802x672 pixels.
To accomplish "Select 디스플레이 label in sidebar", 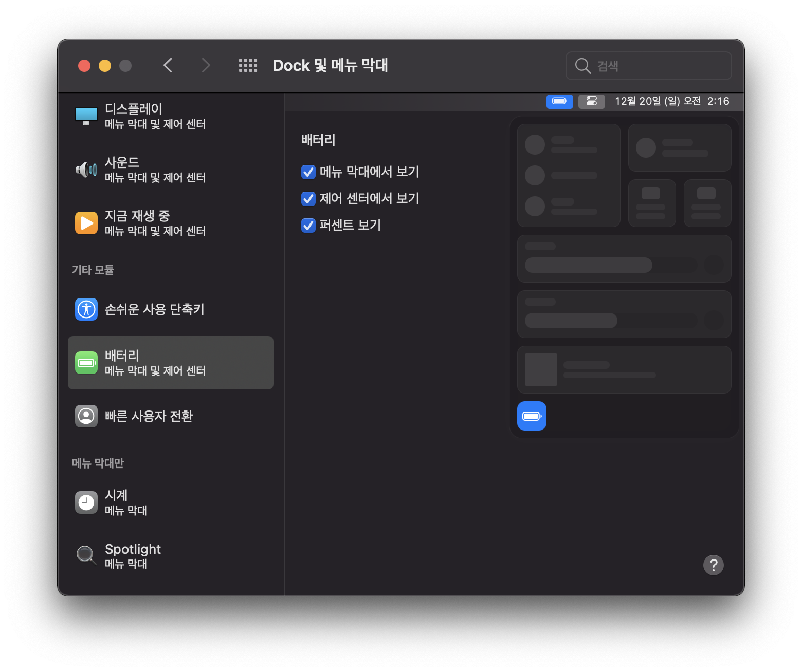I will tap(134, 109).
